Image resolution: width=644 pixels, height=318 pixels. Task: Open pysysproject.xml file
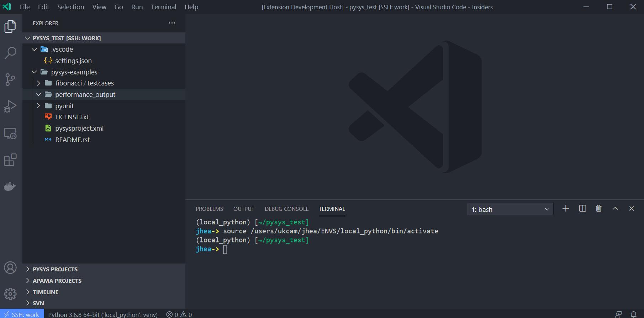tap(79, 128)
